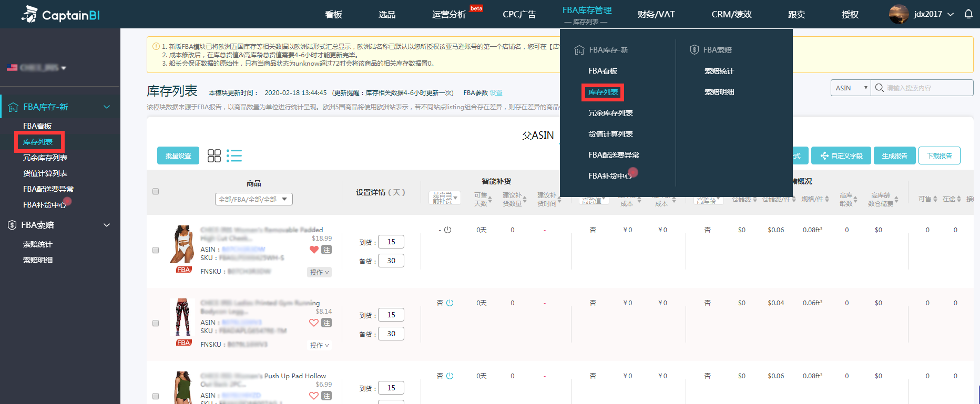The image size is (980, 404).
Task: Click the info warning icon in notice banner
Action: click(156, 46)
